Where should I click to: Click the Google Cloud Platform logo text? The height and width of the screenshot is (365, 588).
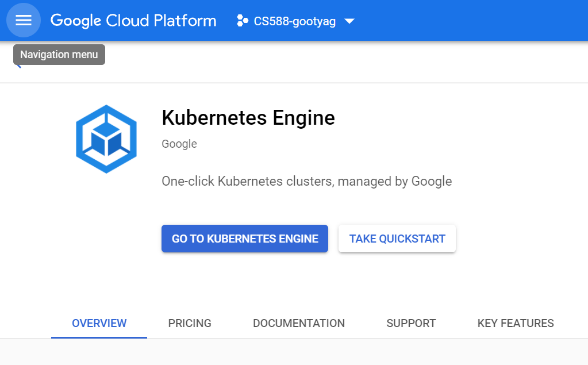(133, 21)
